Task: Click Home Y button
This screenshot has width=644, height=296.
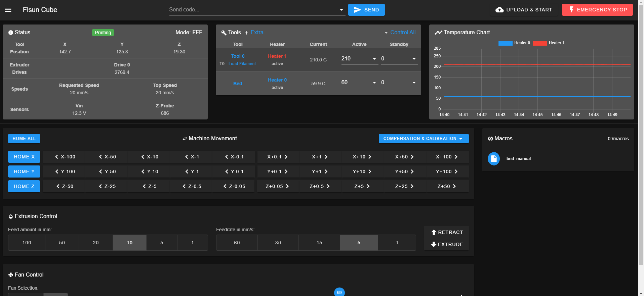Action: pyautogui.click(x=24, y=171)
